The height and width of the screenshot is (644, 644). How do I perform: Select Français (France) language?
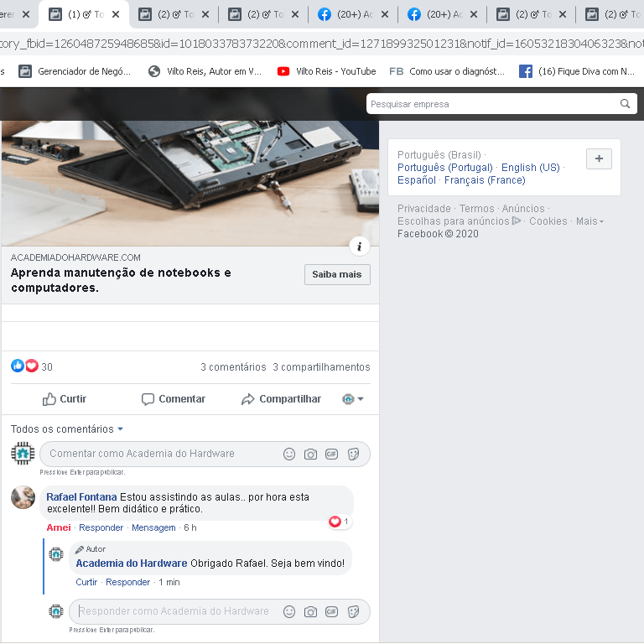coord(485,180)
